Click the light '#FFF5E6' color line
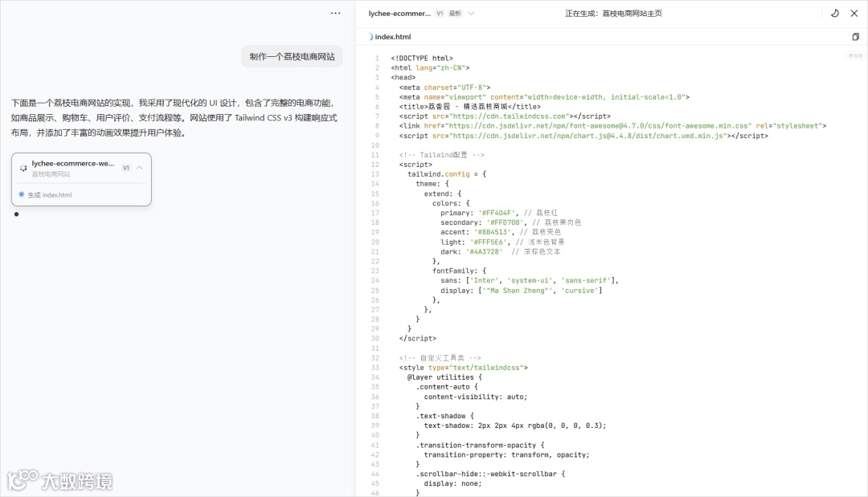Screen dimensions: 868x497 (502, 242)
